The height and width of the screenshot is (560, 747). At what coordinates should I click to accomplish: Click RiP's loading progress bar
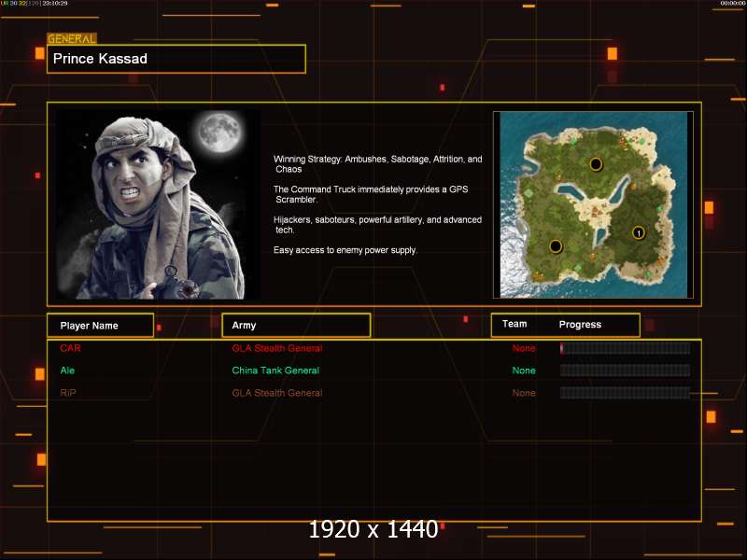point(625,393)
